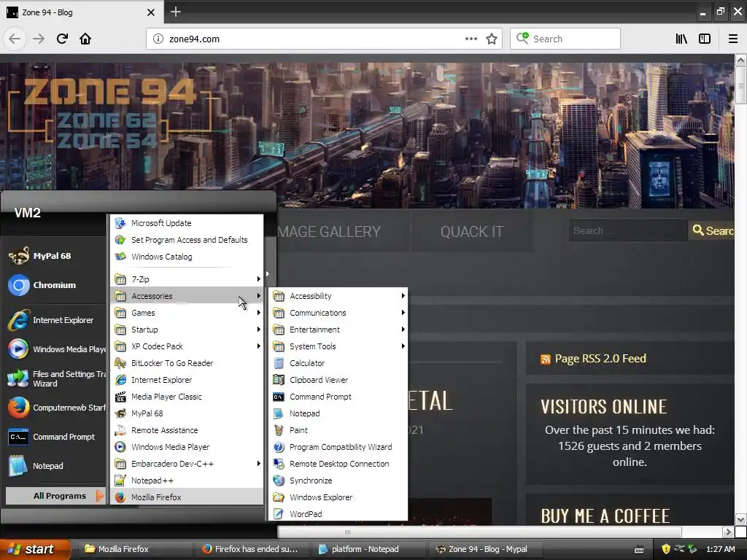Open MyPal 68 in All Programs list

187,413
